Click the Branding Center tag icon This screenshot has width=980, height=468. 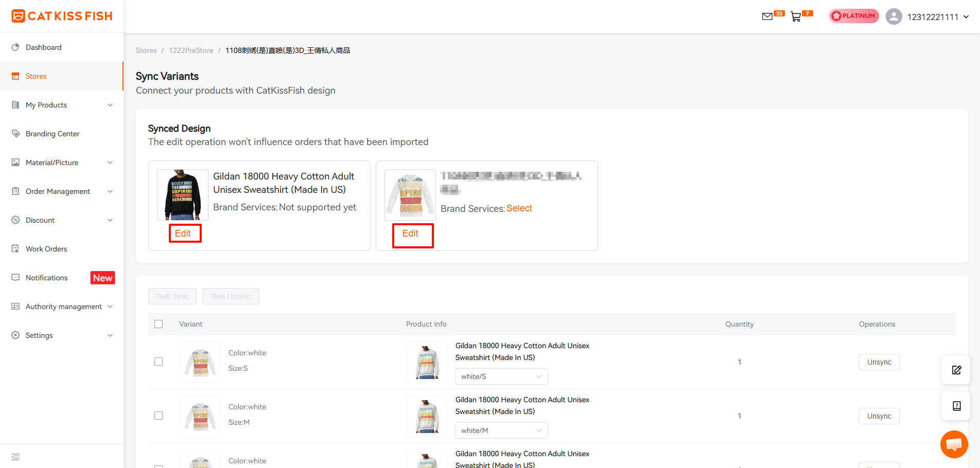tap(15, 134)
